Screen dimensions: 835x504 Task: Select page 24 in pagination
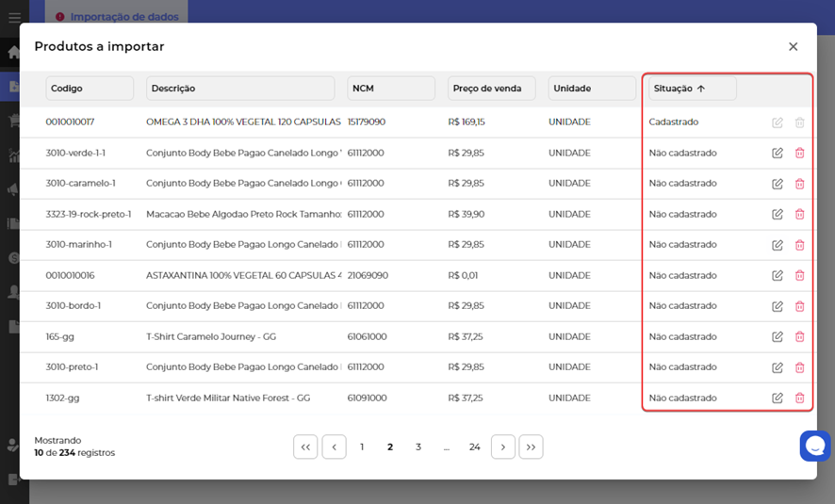(x=475, y=447)
